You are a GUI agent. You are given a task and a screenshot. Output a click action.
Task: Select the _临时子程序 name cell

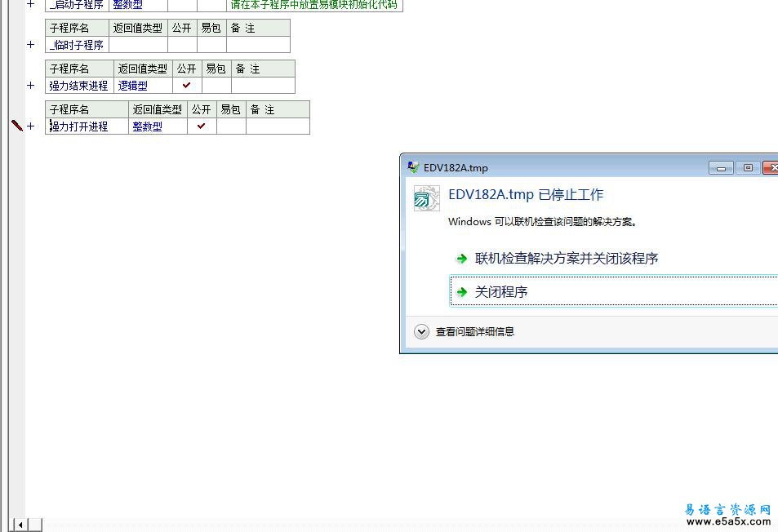pos(77,45)
